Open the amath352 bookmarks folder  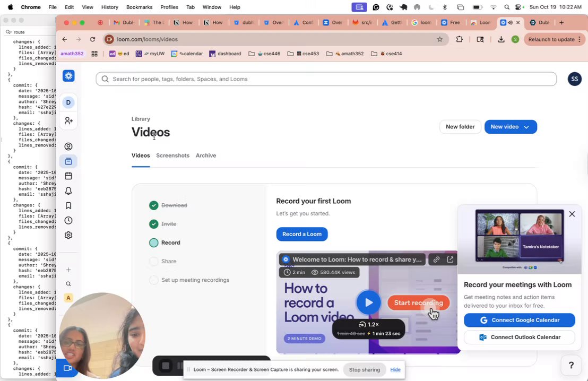pos(345,54)
